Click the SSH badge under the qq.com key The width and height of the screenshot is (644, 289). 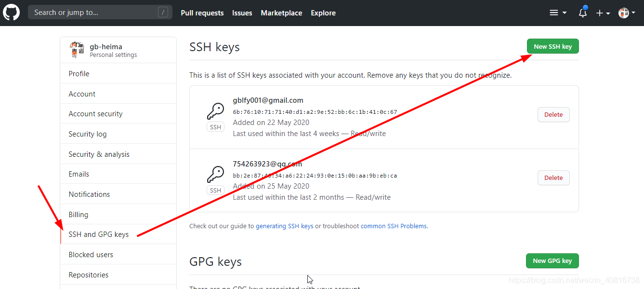click(215, 190)
